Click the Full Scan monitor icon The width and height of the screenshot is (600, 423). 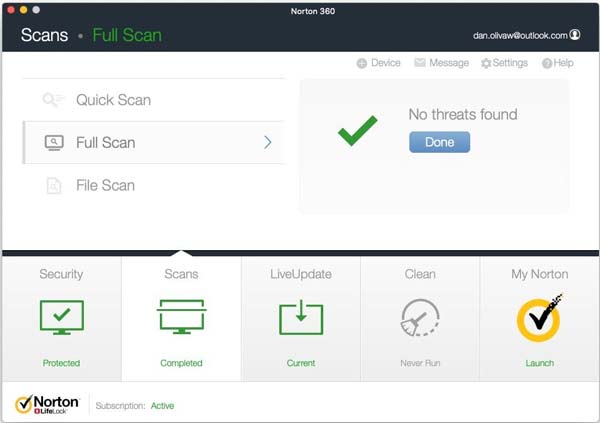[x=54, y=143]
